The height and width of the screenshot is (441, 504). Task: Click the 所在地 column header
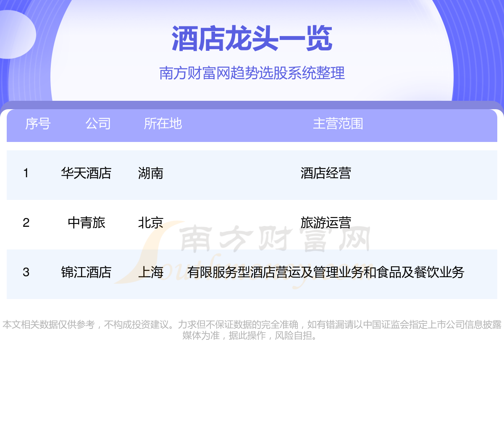tap(163, 123)
